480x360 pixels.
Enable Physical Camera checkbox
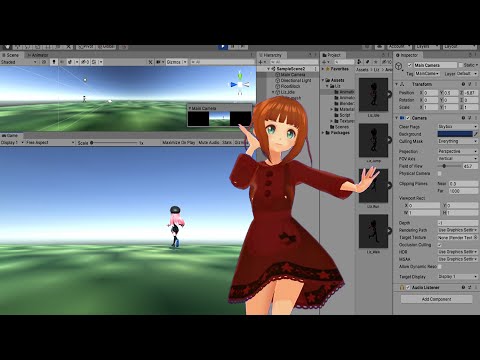[x=440, y=174]
